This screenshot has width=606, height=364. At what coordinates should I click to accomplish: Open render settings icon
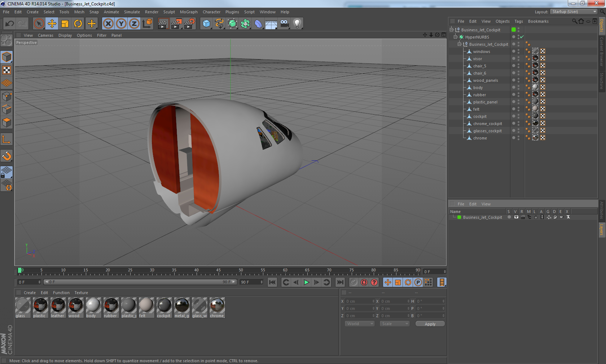point(189,24)
